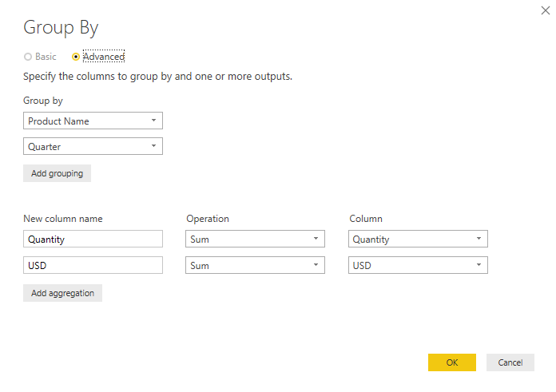Open the Sum operation dropdown for USD
The height and width of the screenshot is (392, 556).
coord(255,266)
